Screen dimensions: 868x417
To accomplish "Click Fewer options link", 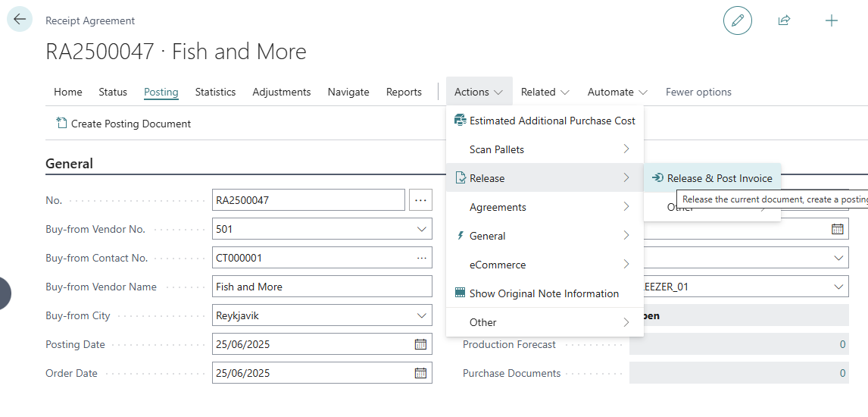I will [x=698, y=92].
